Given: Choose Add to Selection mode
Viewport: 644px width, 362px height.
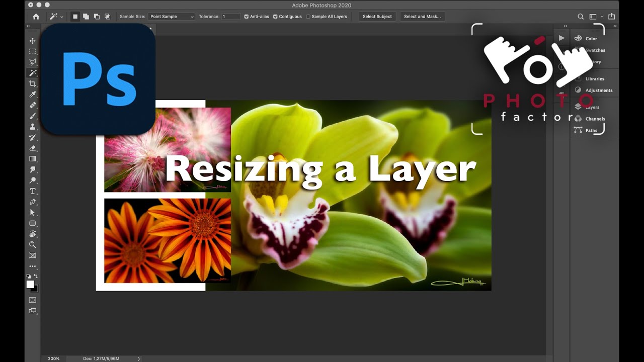Looking at the screenshot, I should pos(86,17).
